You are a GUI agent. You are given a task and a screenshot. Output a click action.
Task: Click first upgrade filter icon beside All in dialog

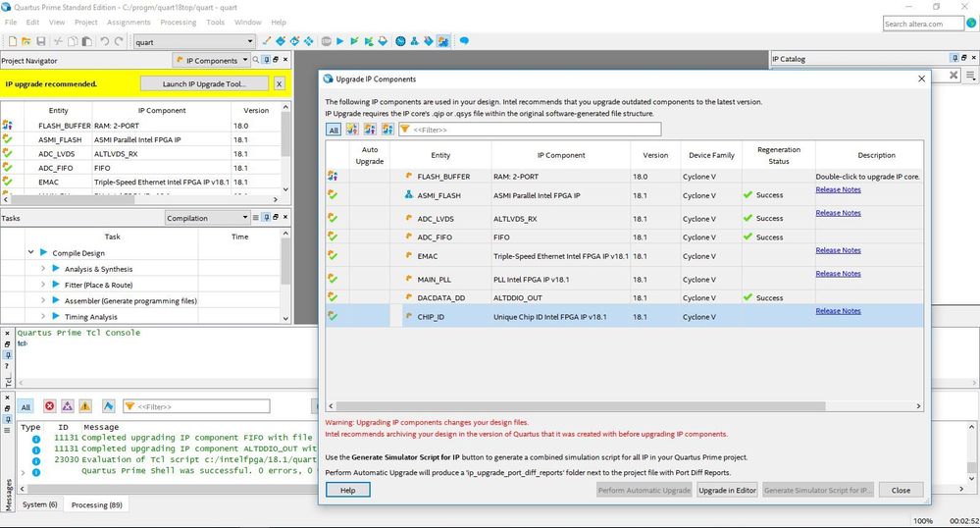click(352, 130)
